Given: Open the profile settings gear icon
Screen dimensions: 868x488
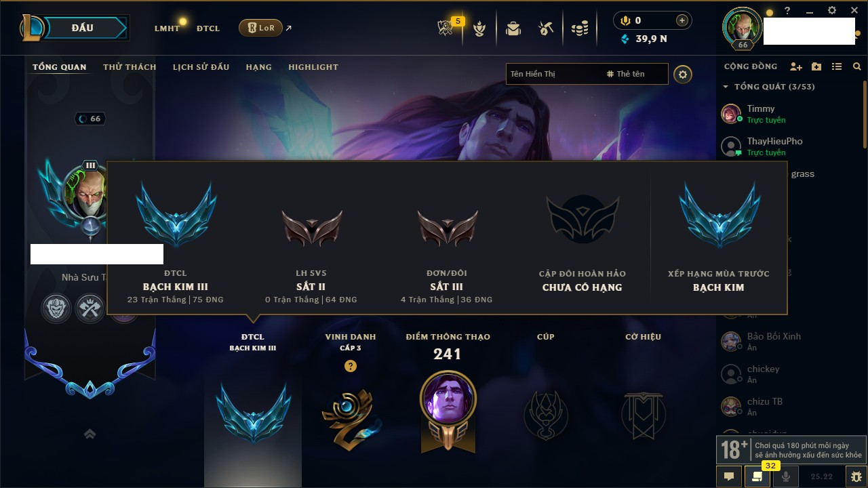Looking at the screenshot, I should pyautogui.click(x=683, y=74).
